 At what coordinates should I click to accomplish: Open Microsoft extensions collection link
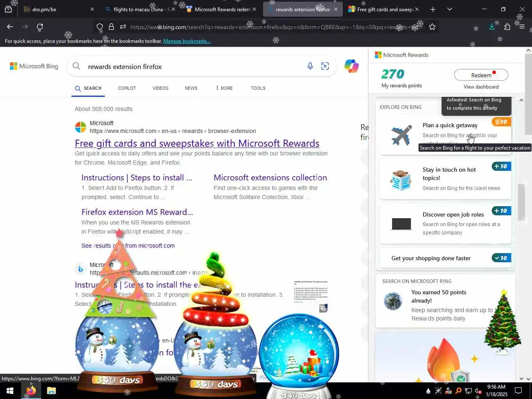pyautogui.click(x=270, y=177)
